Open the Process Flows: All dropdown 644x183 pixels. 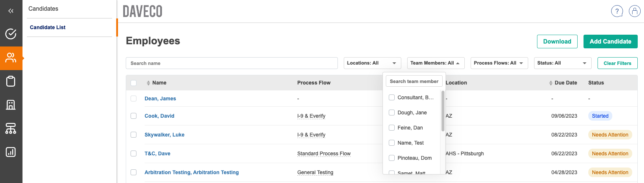[x=499, y=63]
